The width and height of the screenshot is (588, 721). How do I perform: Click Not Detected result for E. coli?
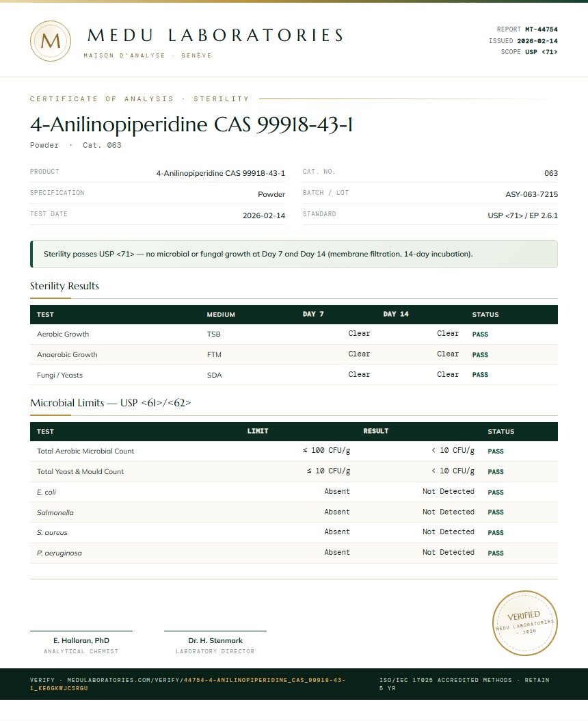[x=449, y=491]
